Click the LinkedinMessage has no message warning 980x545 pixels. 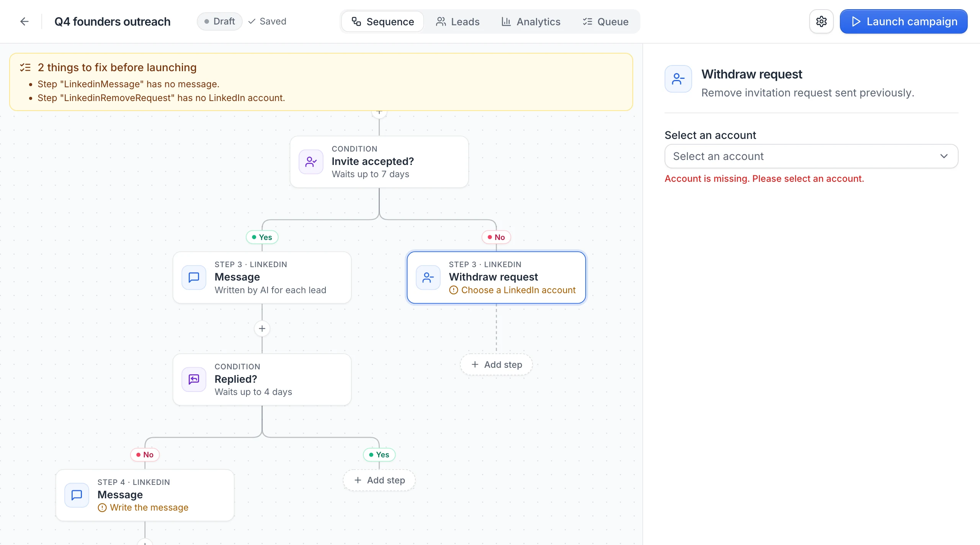click(x=129, y=84)
